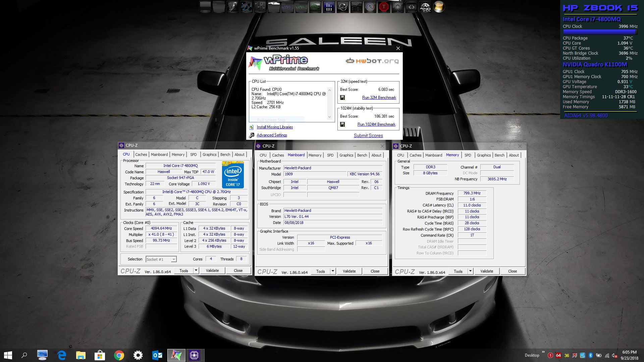Open the audio mixer sliders dock icon
Image resolution: width=644 pixels, height=362 pixels.
click(260, 7)
